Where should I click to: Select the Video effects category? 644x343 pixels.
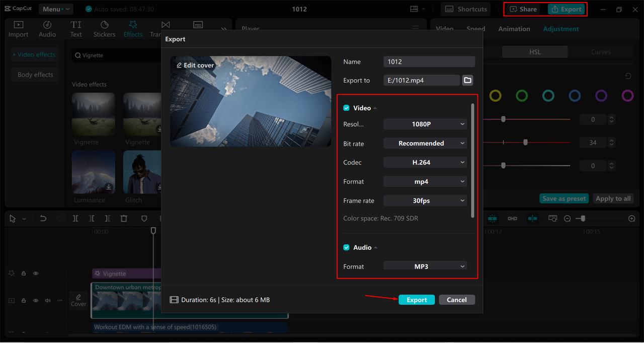click(34, 54)
